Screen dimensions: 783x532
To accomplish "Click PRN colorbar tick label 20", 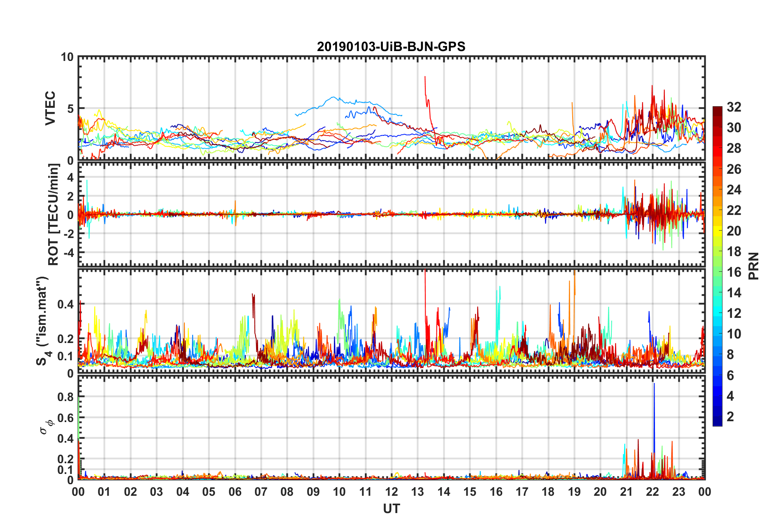I will tap(734, 231).
